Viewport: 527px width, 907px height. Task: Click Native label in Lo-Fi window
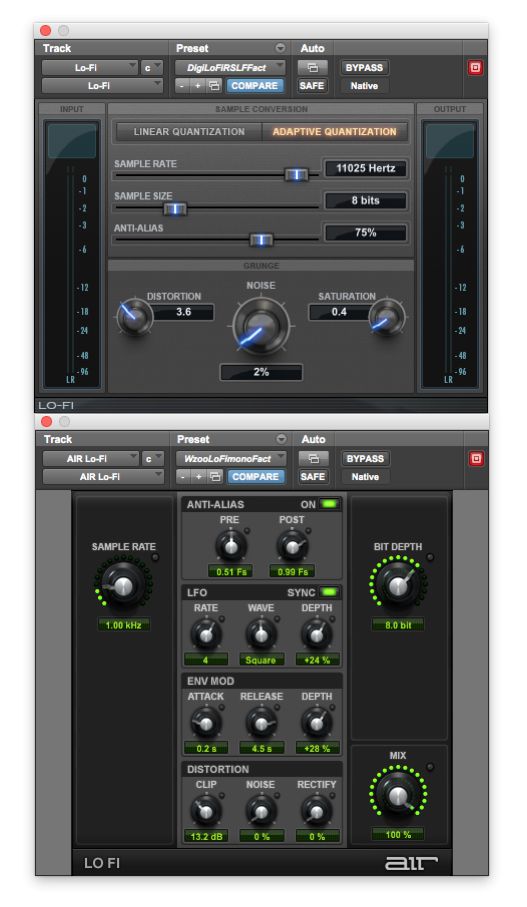[364, 86]
